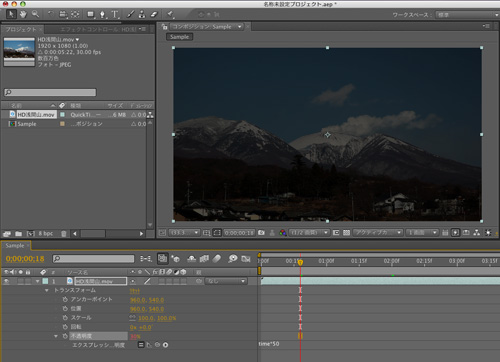500x362 pixels.
Task: Open grid and guide options icon
Action: click(207, 233)
